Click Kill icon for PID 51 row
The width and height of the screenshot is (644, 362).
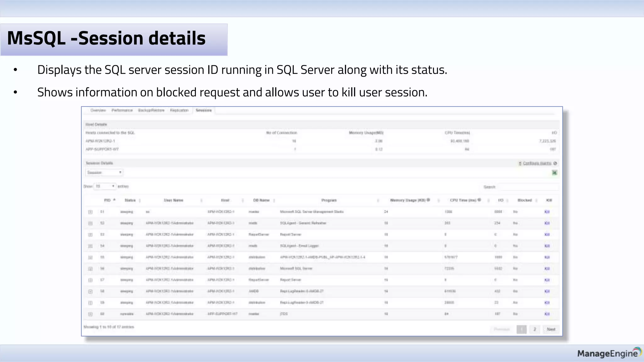coord(547,212)
